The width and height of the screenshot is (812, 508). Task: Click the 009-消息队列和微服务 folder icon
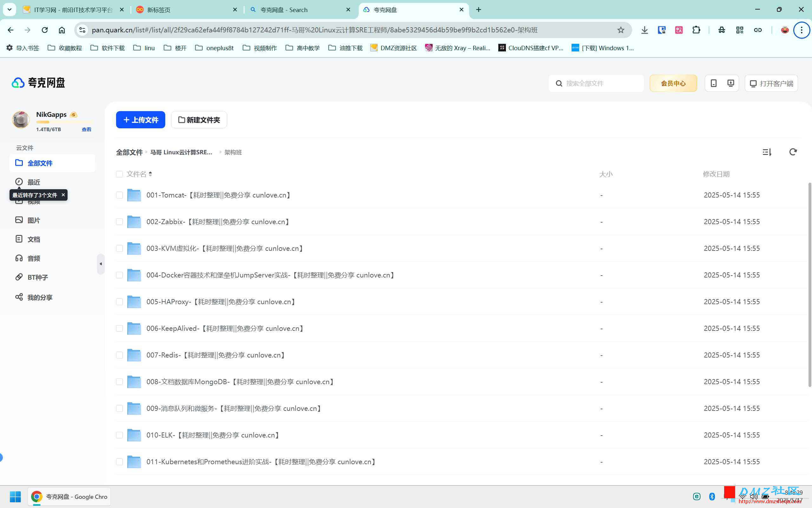pyautogui.click(x=134, y=408)
